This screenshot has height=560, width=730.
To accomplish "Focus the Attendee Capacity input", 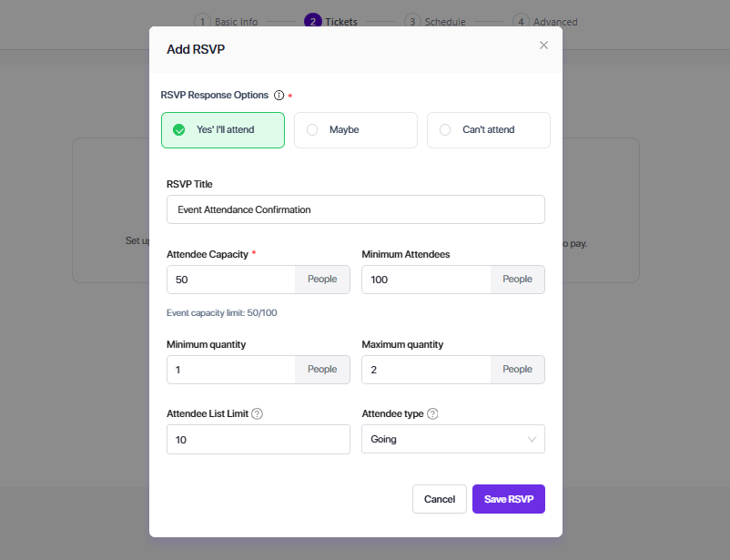I will coord(231,280).
